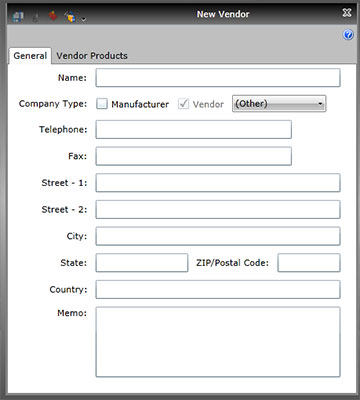
Task: Click the City input field
Action: (218, 236)
